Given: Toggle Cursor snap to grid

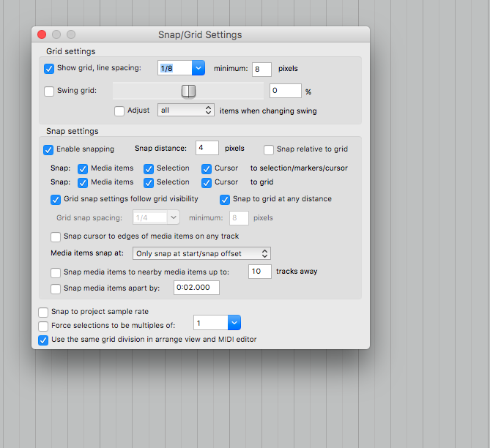Looking at the screenshot, I should [x=207, y=183].
